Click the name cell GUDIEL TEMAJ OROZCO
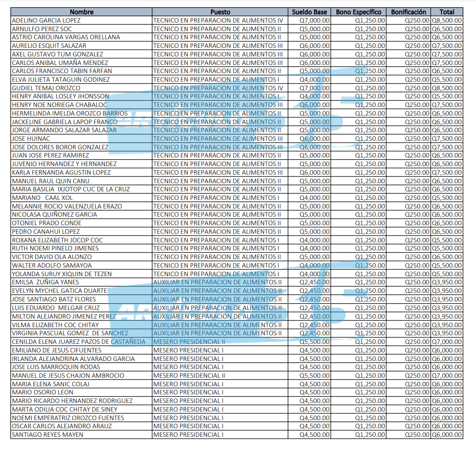476x449 pixels. pos(46,88)
